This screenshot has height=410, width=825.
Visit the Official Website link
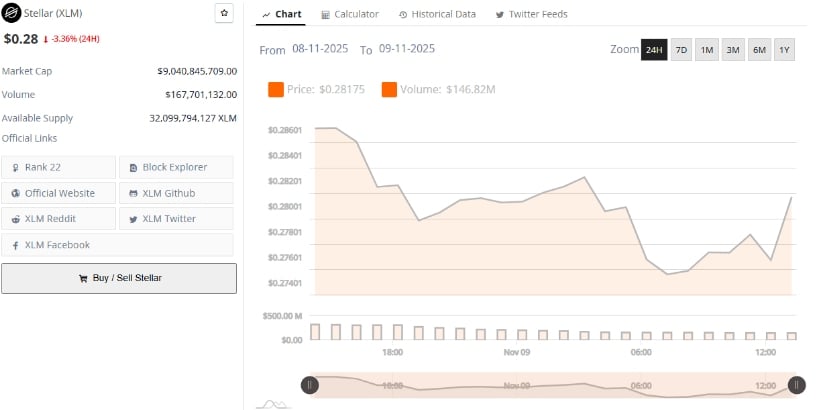click(x=59, y=193)
